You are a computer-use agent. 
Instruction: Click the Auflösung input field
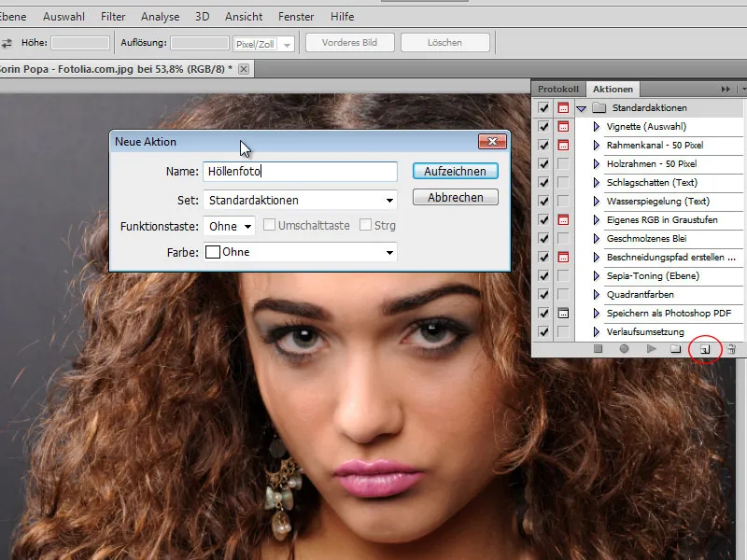point(200,43)
